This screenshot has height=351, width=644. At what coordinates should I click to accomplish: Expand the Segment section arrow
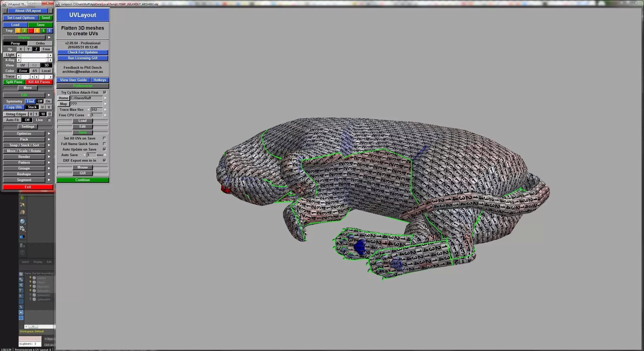49,180
